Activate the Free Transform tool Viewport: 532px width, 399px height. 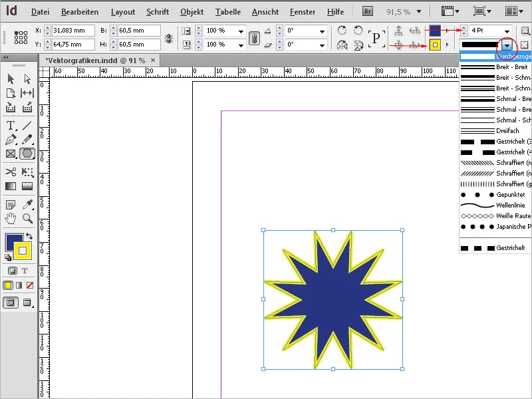[x=27, y=172]
